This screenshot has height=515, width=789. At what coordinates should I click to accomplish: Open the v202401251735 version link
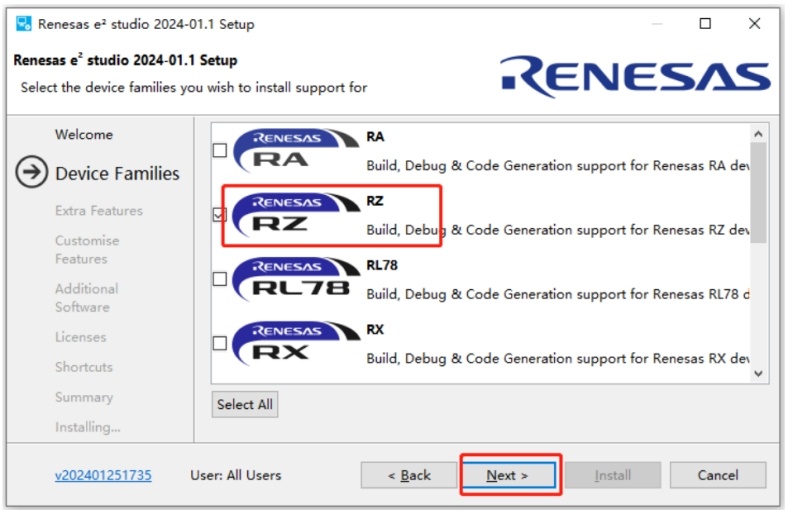pos(103,475)
